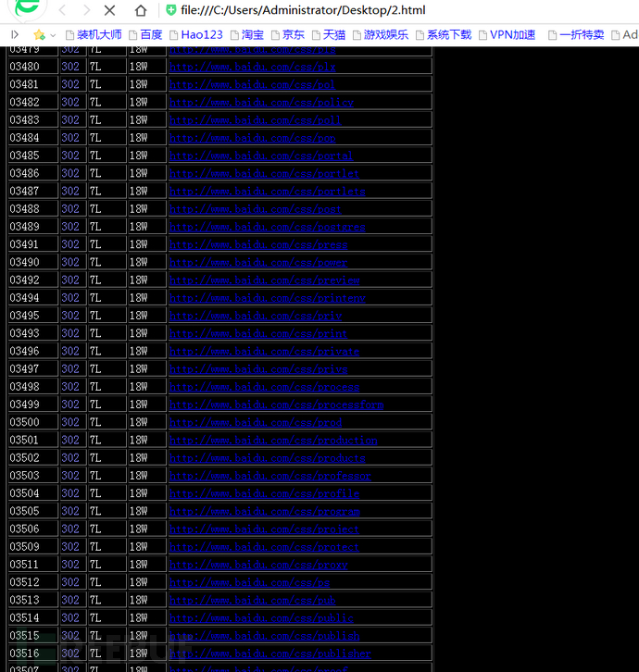
Task: Click the browser back arrow
Action: coord(62,10)
